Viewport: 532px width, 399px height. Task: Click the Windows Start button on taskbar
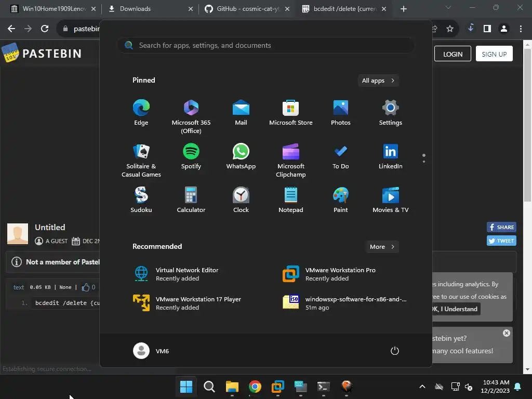tap(186, 387)
